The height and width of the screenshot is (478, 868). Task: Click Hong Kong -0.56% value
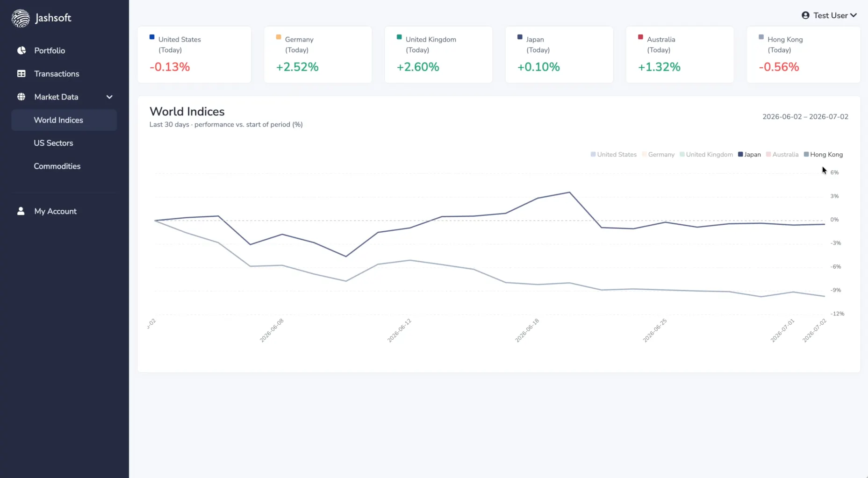click(x=779, y=67)
